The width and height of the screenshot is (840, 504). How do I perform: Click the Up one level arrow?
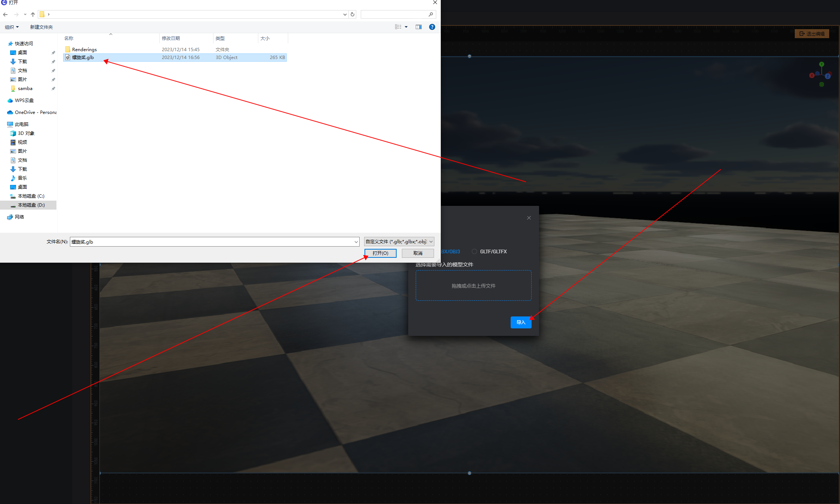(x=33, y=15)
